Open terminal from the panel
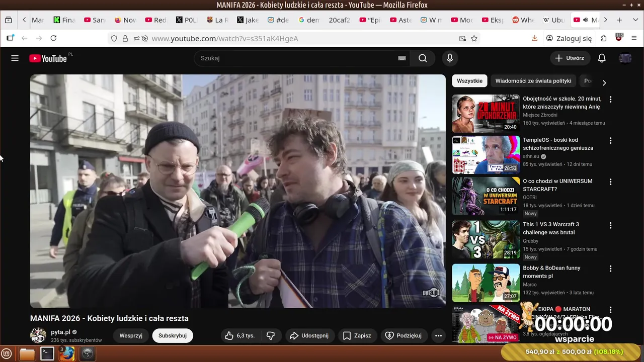The width and height of the screenshot is (644, 362). (x=47, y=354)
